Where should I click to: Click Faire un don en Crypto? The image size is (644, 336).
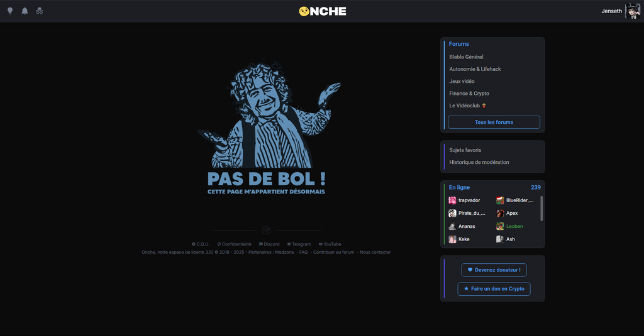click(x=494, y=289)
